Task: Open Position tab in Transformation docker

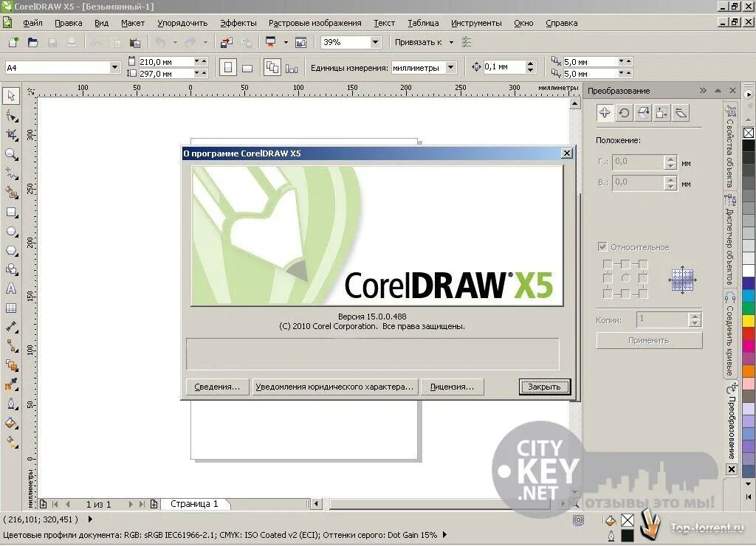Action: click(605, 113)
